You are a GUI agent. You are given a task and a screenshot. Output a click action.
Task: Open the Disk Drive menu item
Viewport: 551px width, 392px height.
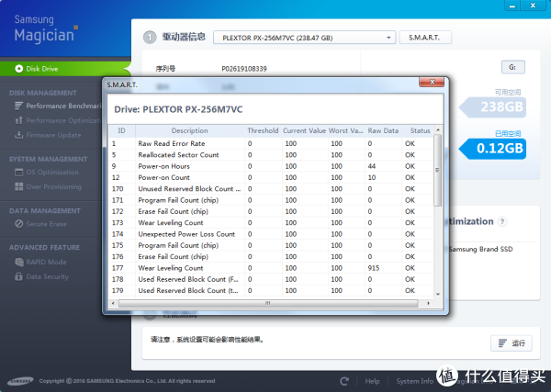click(x=65, y=69)
